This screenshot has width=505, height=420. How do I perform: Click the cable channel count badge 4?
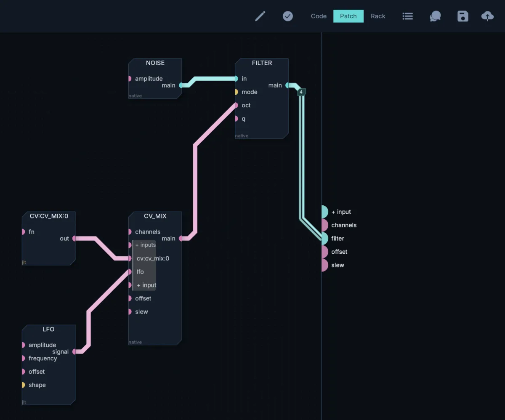tap(301, 92)
